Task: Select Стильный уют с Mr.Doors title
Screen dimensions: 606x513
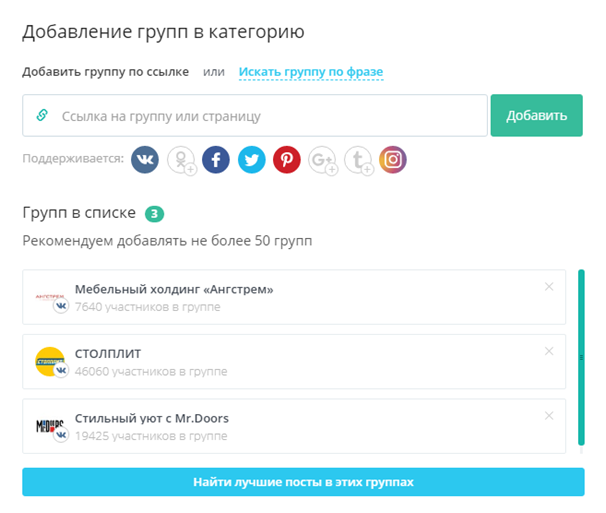Action: tap(152, 418)
